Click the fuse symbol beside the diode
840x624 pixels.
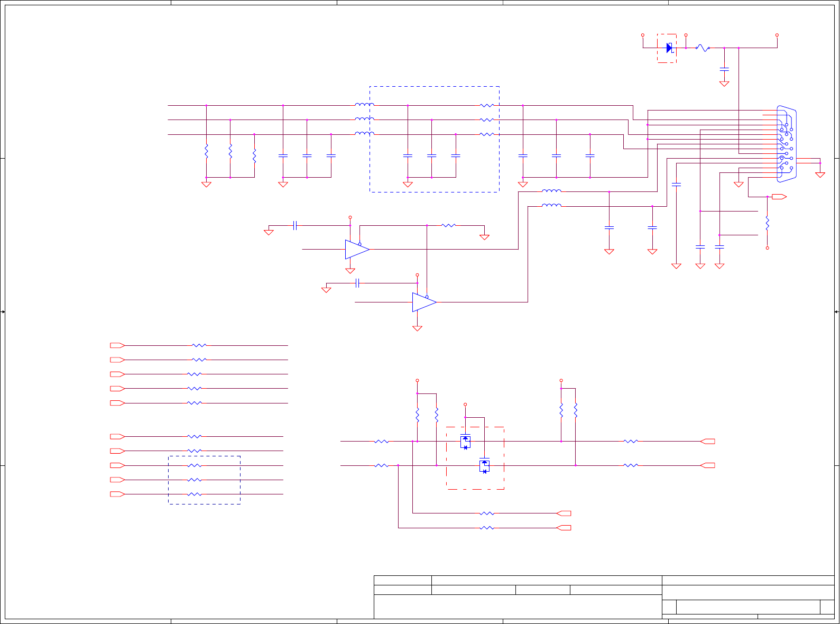(703, 48)
